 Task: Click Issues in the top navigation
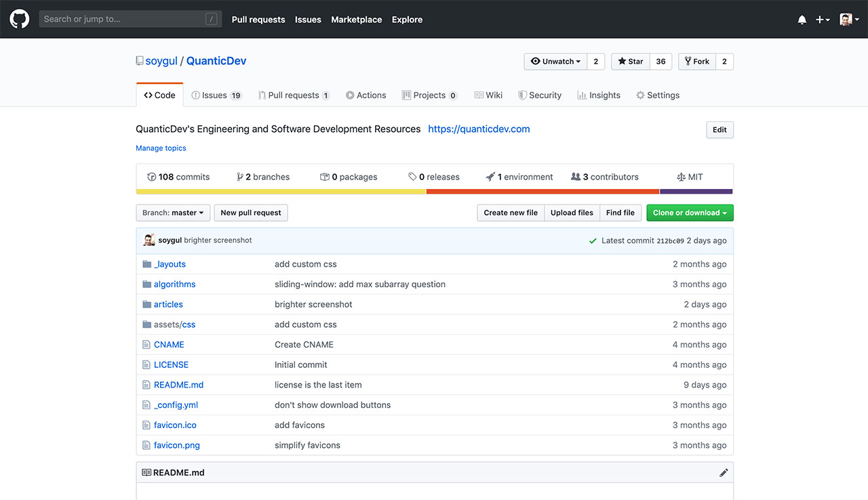[308, 20]
